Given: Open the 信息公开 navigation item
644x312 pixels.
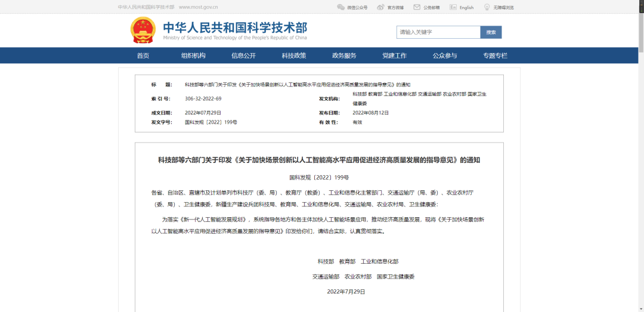Looking at the screenshot, I should coord(243,56).
